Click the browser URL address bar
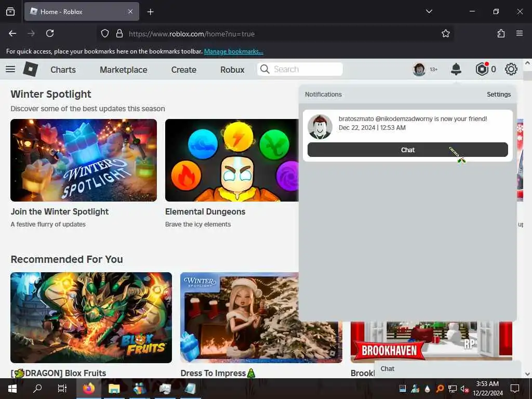 [x=275, y=34]
